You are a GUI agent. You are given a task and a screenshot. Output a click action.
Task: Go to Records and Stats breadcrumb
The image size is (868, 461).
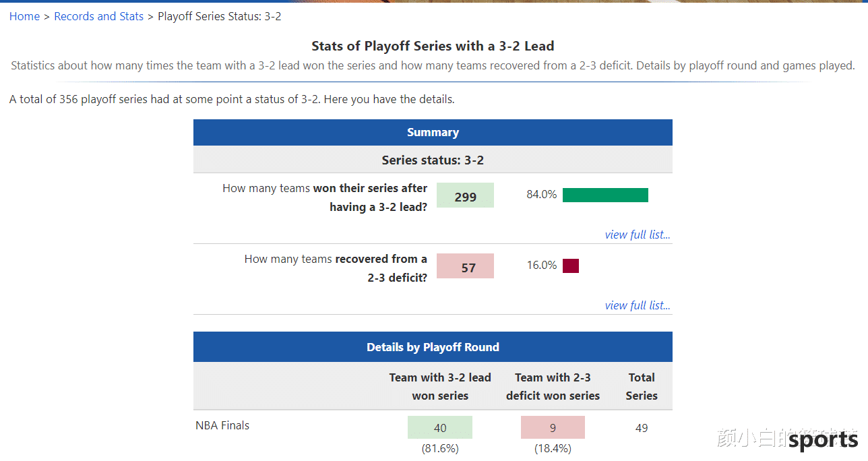pos(98,16)
